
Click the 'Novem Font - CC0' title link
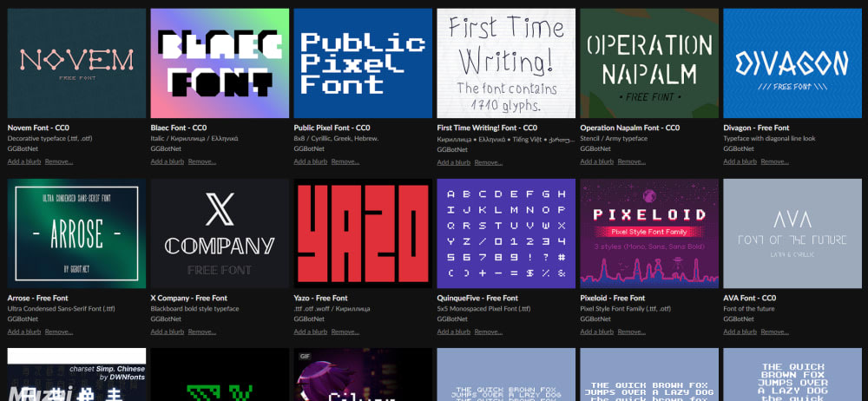(x=38, y=128)
